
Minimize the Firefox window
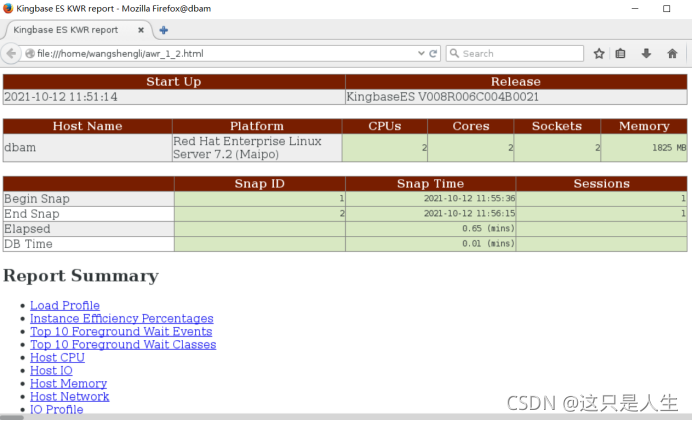[x=635, y=8]
